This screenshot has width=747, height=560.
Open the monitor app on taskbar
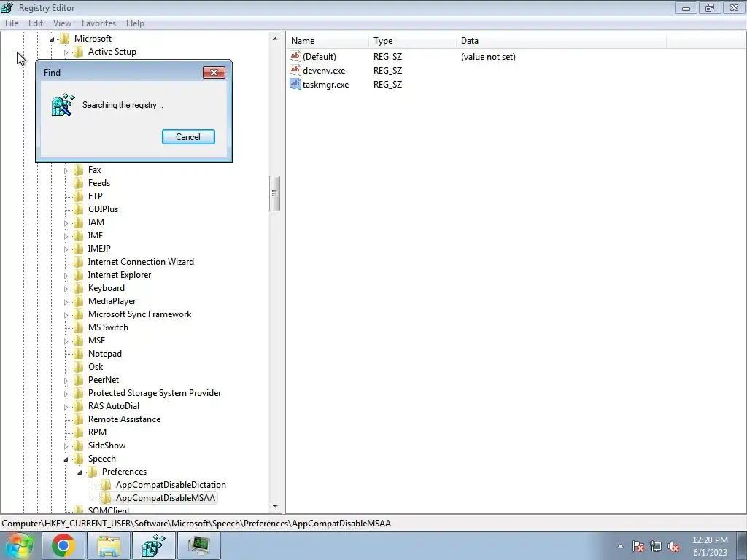pos(198,545)
